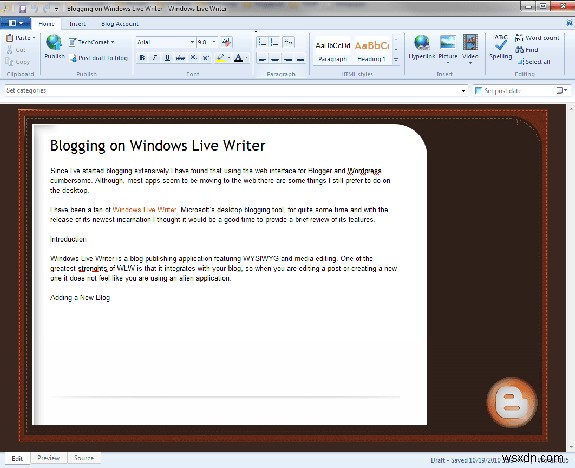
Task: Toggle Italic formatting
Action: [155, 58]
